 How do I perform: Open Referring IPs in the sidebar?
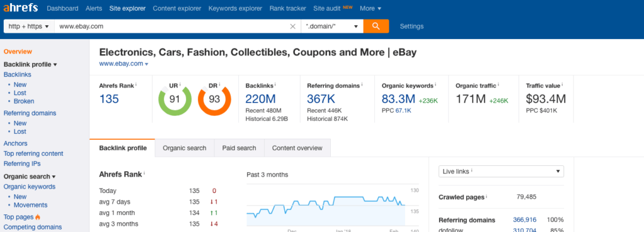(x=22, y=164)
